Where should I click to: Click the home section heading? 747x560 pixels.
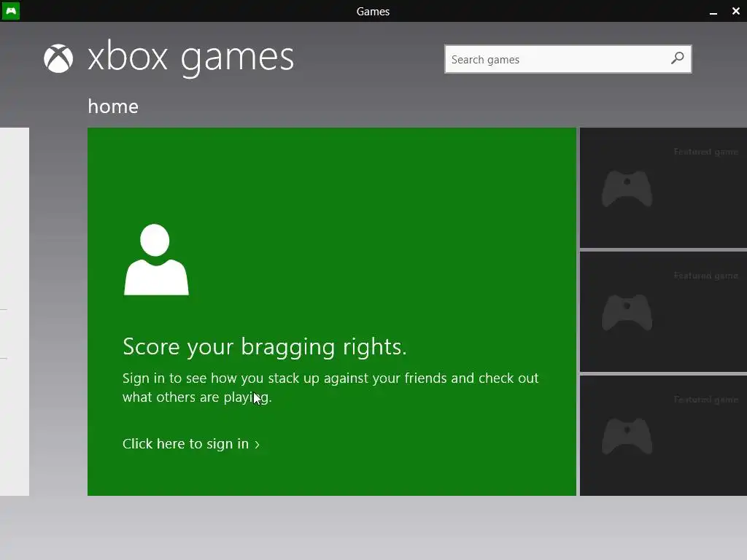(113, 106)
